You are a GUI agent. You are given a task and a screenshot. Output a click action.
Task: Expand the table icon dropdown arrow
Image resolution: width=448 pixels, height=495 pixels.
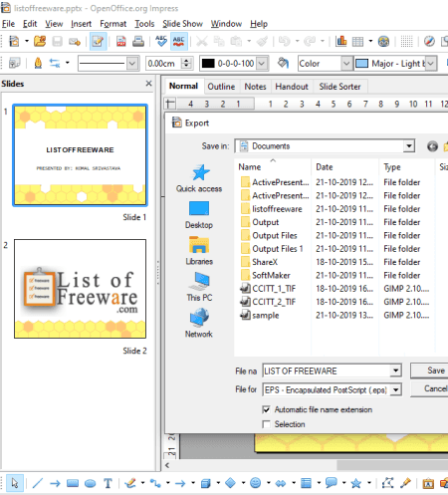(370, 42)
